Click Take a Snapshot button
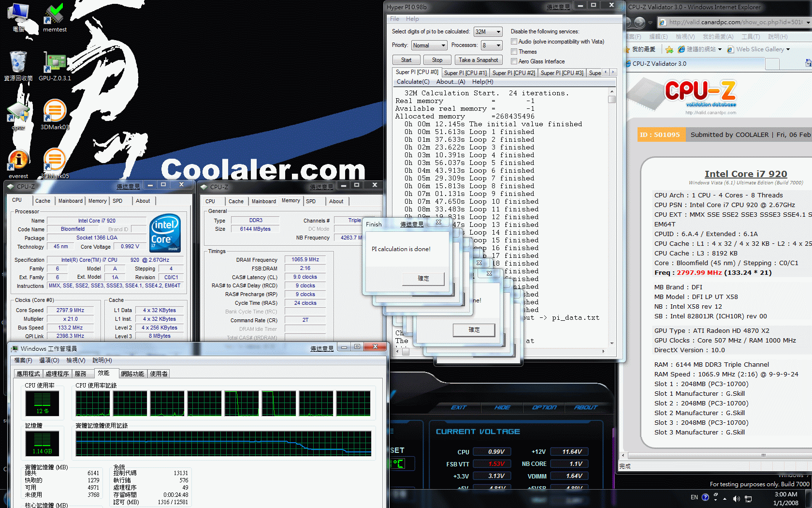This screenshot has width=812, height=508. (x=478, y=60)
